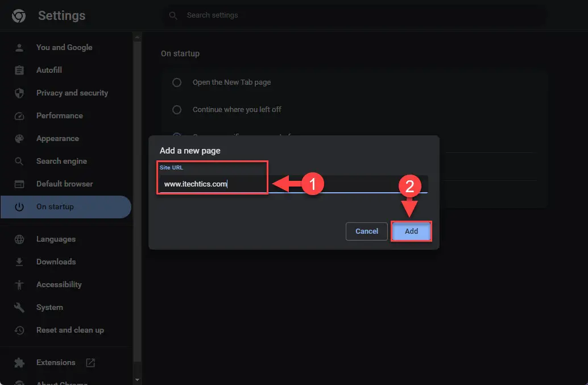This screenshot has height=385, width=588.
Task: Click the On startup power icon
Action: (19, 207)
